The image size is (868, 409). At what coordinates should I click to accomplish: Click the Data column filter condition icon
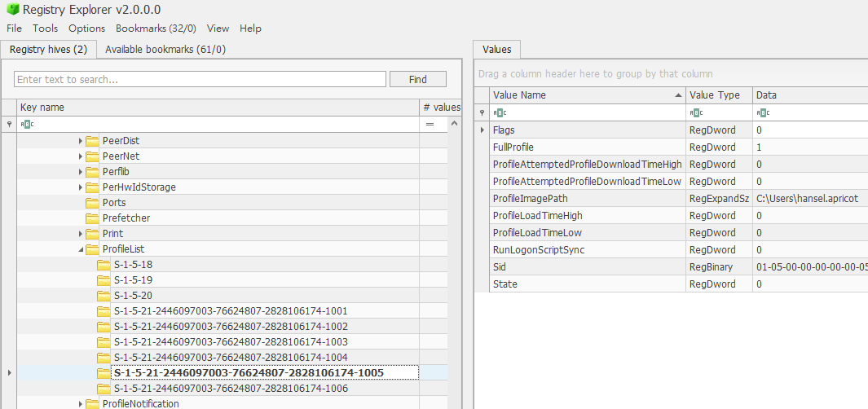(x=763, y=112)
